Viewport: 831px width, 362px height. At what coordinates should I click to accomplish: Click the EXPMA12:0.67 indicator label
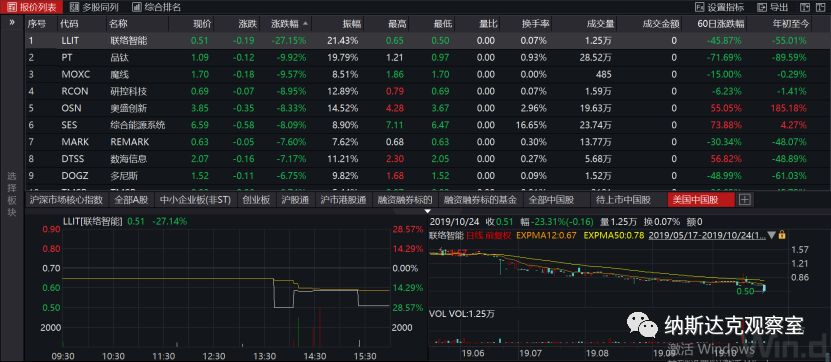(546, 235)
